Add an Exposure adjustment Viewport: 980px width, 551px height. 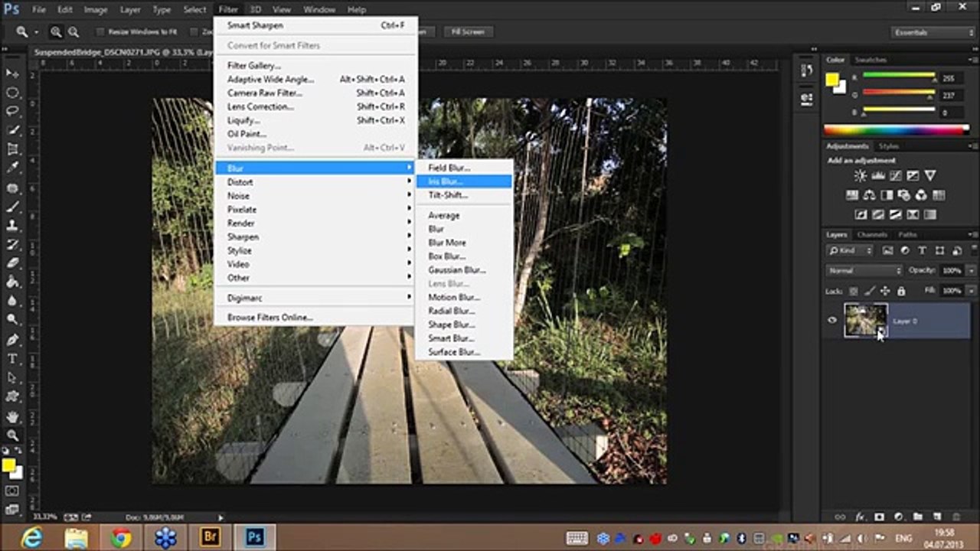[x=912, y=176]
